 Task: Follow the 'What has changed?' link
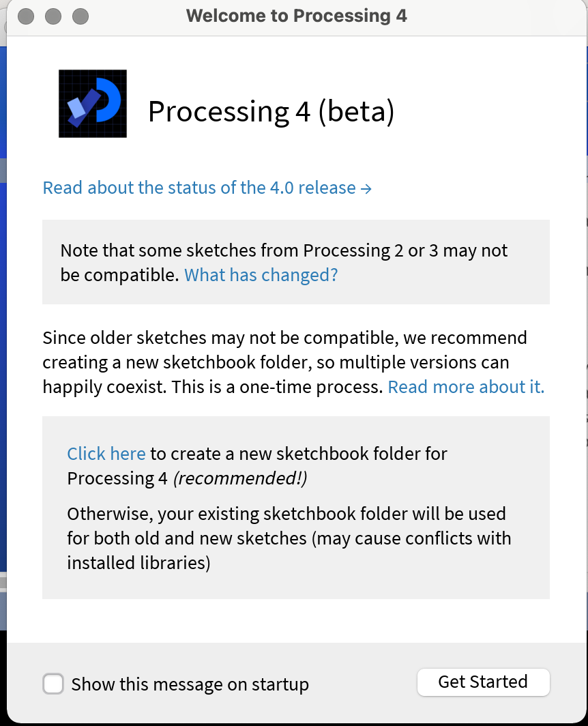(x=260, y=274)
